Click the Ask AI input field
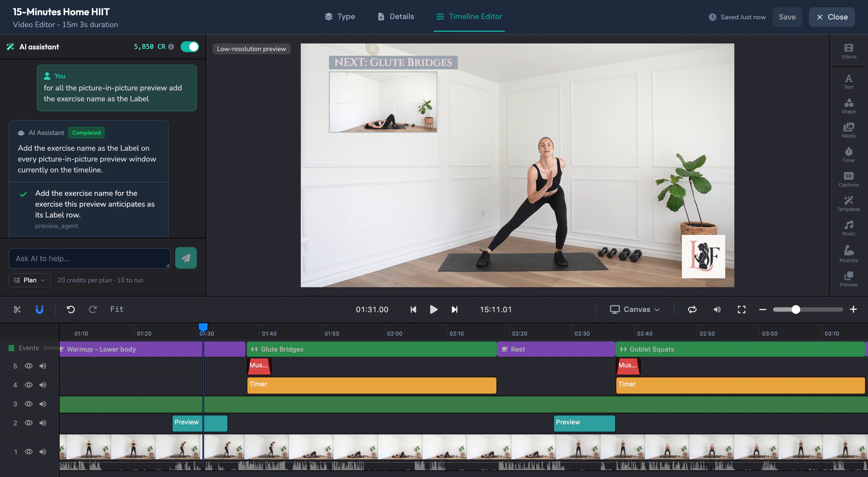This screenshot has height=477, width=868. pos(89,258)
